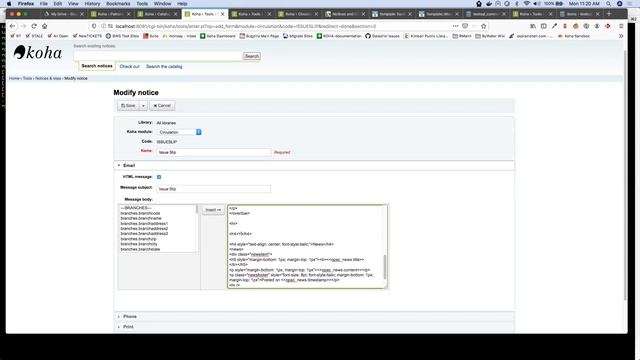Select the Check out search tab
The height and width of the screenshot is (360, 640).
129,67
